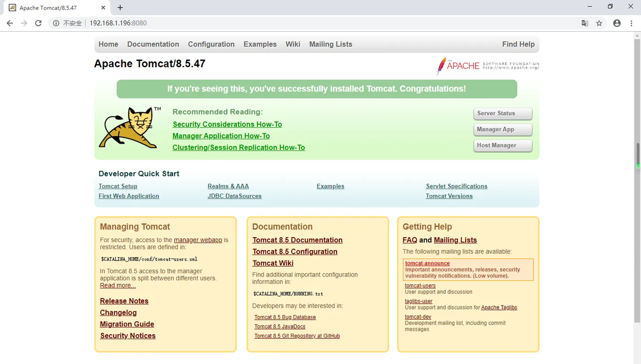Image resolution: width=641 pixels, height=364 pixels.
Task: Open the Chrome three-dot menu
Action: (632, 23)
